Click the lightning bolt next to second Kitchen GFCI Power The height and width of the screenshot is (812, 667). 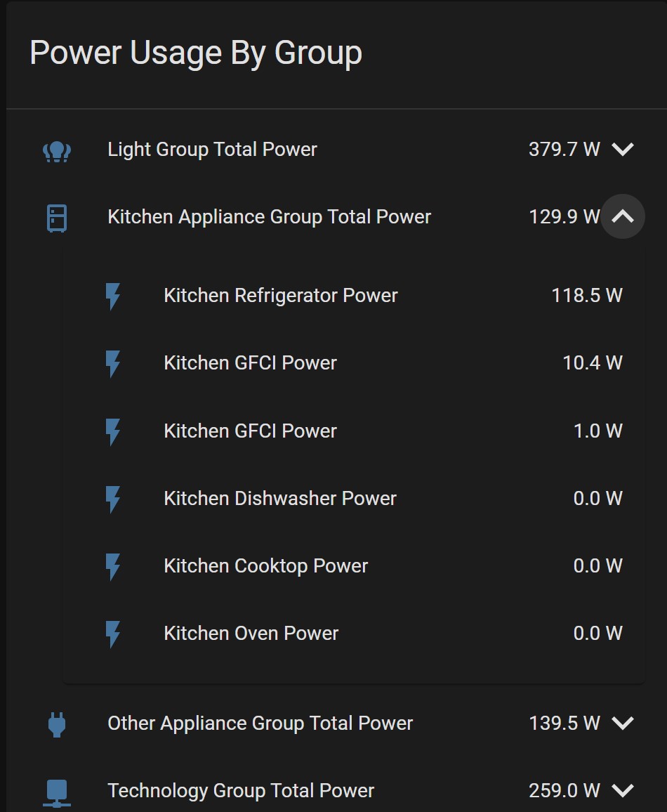(113, 431)
